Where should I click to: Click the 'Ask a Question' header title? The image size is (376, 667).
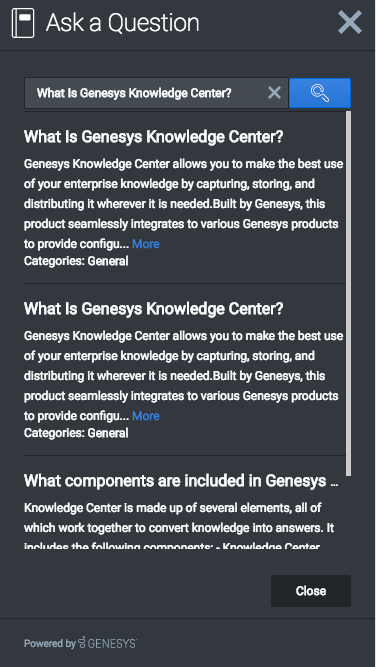pyautogui.click(x=122, y=23)
